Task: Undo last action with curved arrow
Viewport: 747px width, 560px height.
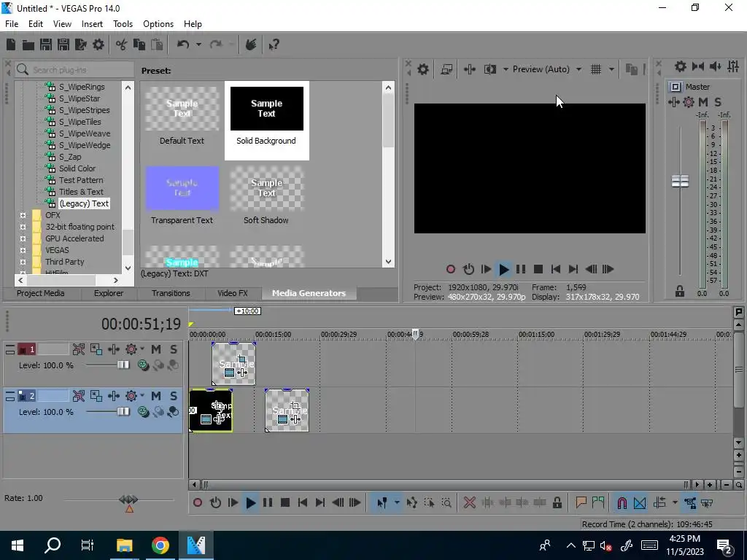Action: coord(183,44)
